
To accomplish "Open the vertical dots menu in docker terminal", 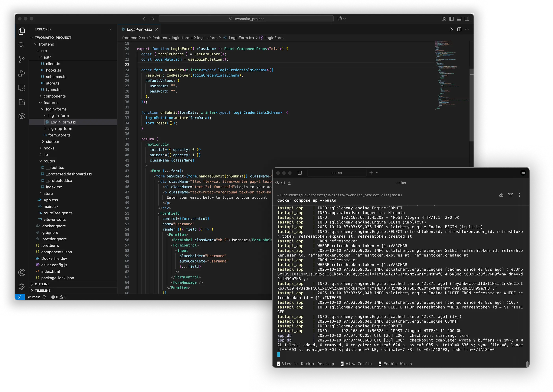I will [519, 195].
